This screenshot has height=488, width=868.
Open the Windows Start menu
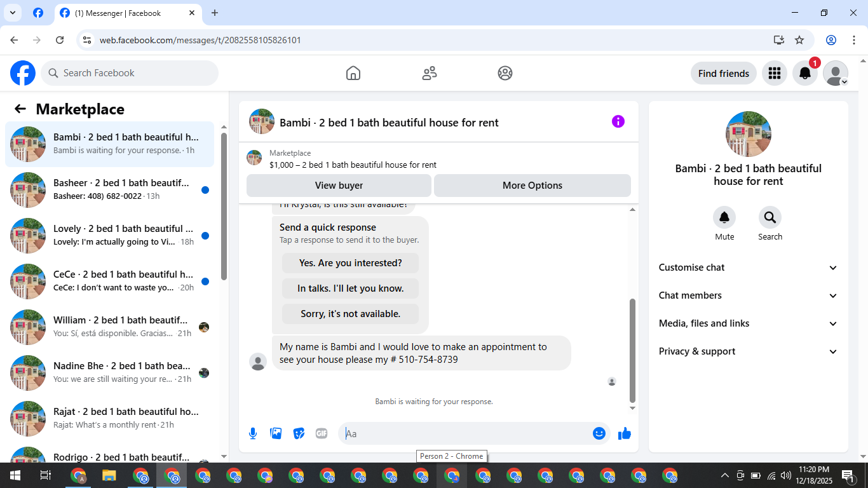[15, 475]
